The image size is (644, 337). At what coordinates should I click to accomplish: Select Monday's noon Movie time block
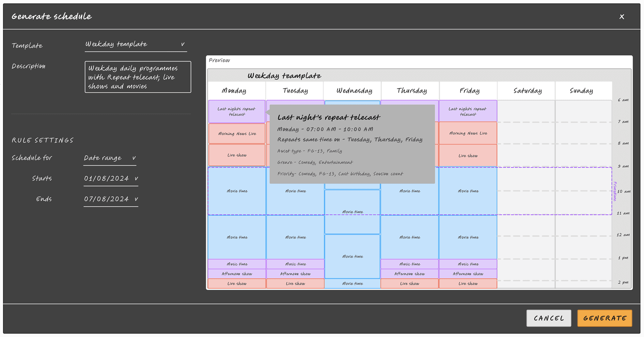tap(237, 237)
